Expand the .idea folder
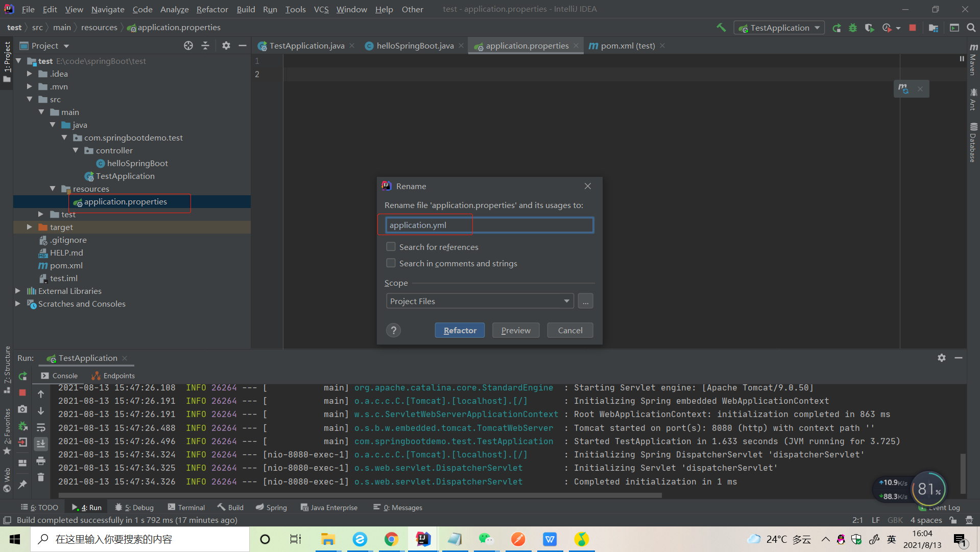The height and width of the screenshot is (552, 980). point(30,74)
